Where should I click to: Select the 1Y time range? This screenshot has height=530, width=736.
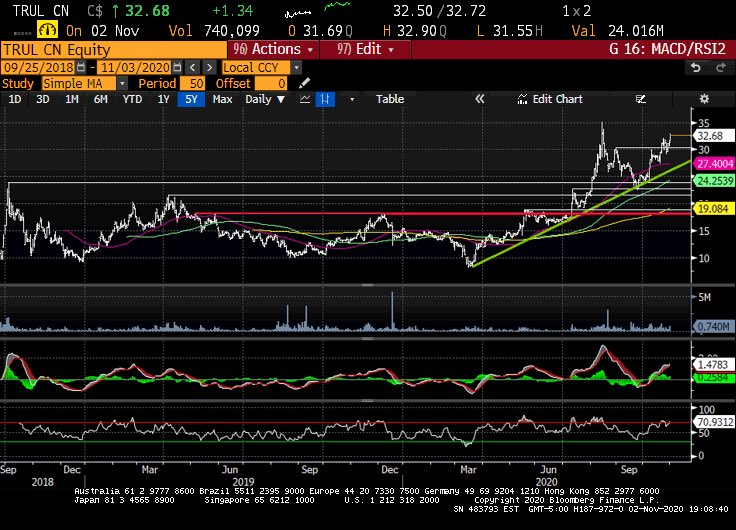click(163, 99)
